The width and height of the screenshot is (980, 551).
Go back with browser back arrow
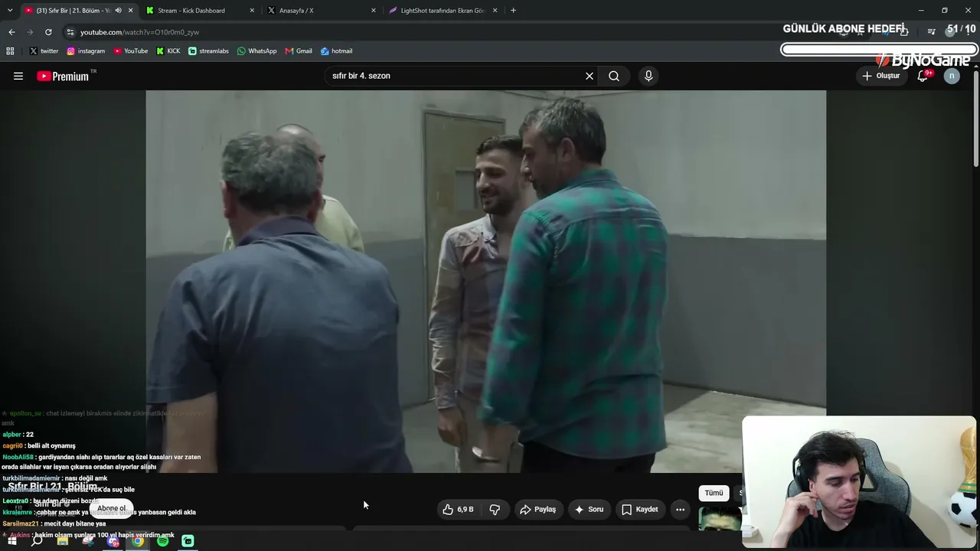tap(11, 32)
